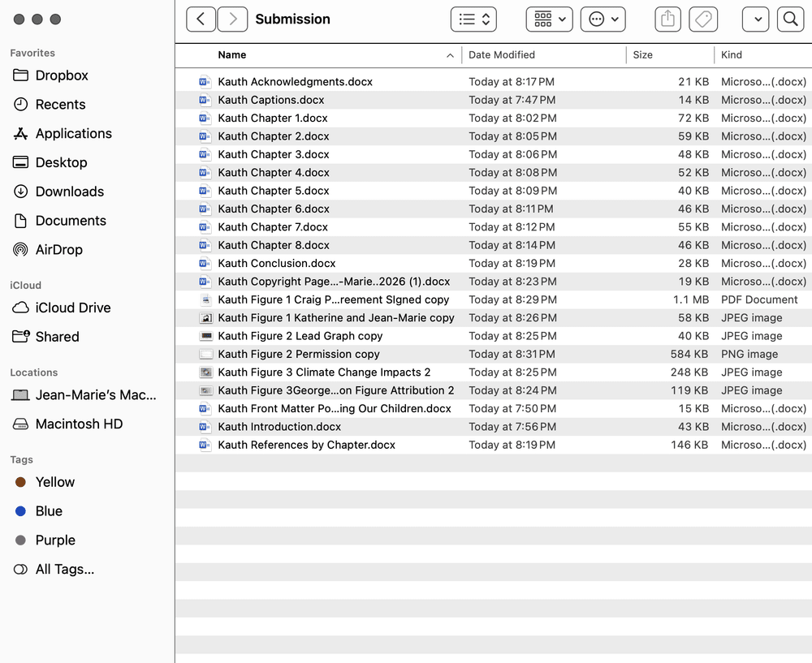
Task: Click thumbnail of Figure 2 Lead Graph copy
Action: coord(205,336)
